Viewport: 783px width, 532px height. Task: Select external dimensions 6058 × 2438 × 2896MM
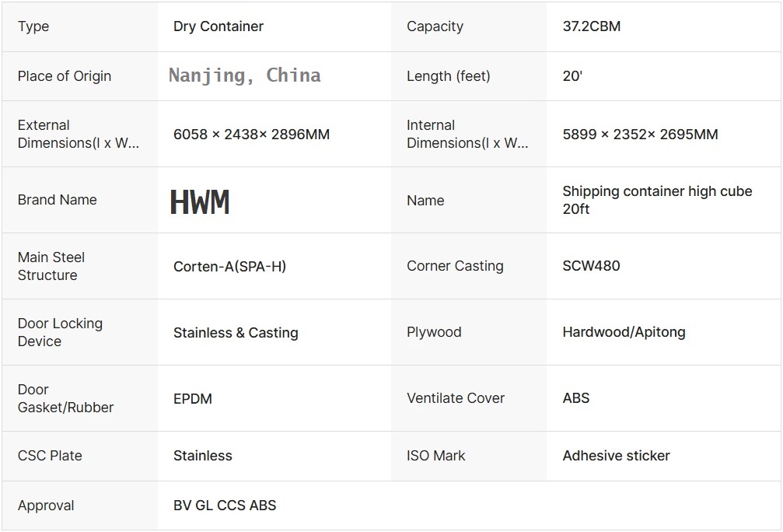[251, 135]
